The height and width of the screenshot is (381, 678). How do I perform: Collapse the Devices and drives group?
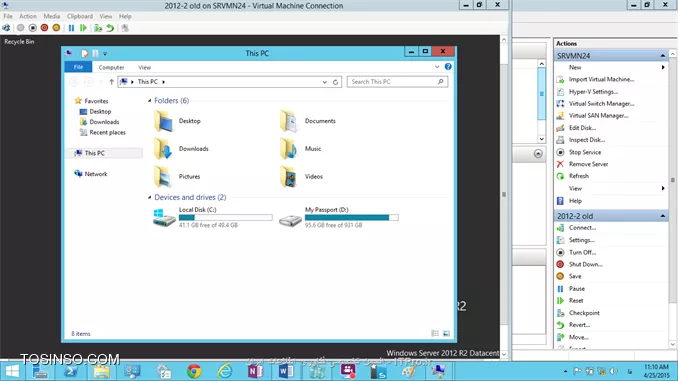(x=150, y=197)
